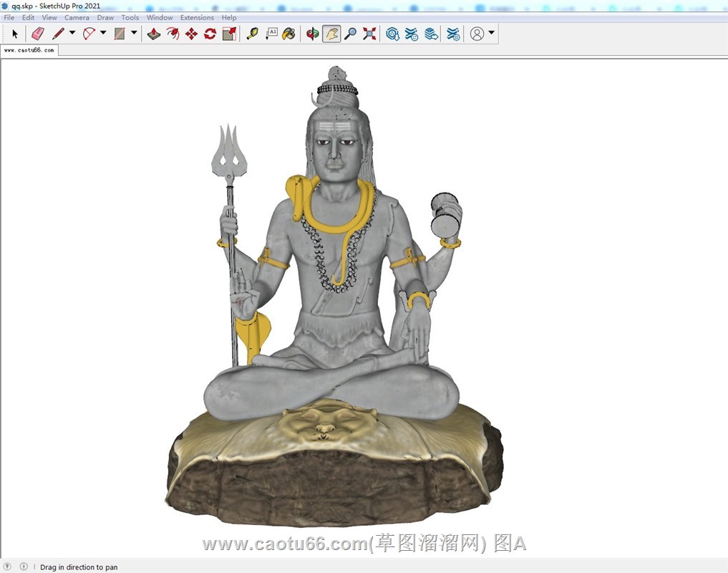728x573 pixels.
Task: Select the Rotate tool
Action: coord(210,34)
